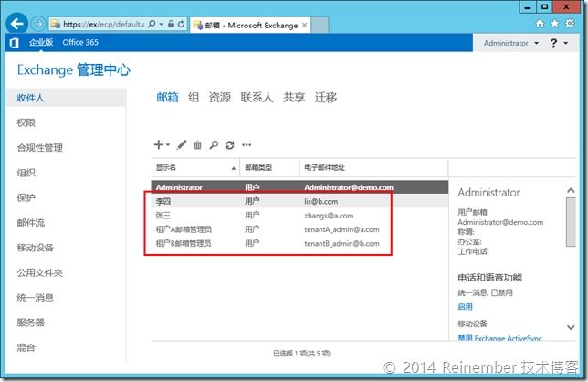588x382 pixels.
Task: Select the 租户A邮箱管理员 row
Action: [x=299, y=229]
